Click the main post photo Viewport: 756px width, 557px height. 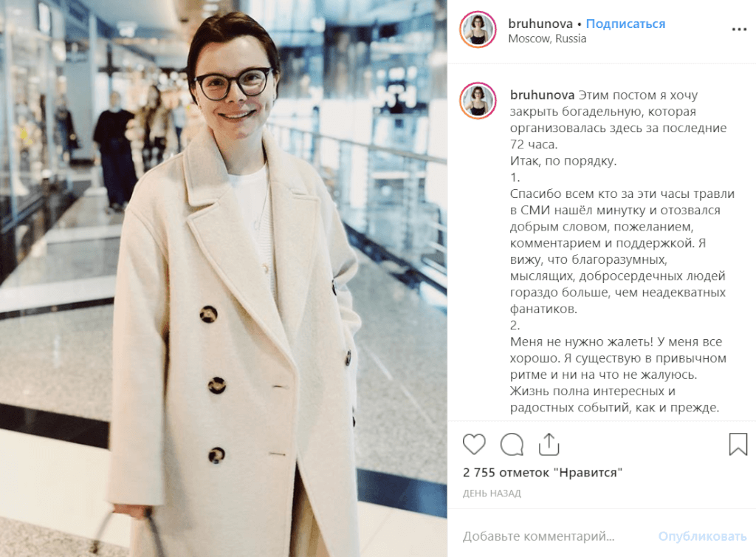224,278
